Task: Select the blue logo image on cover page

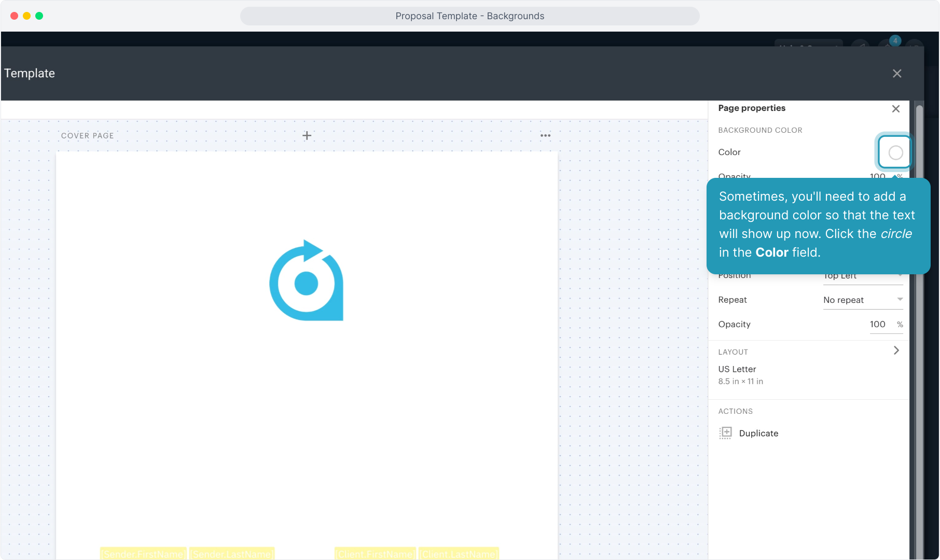Action: [x=306, y=281]
